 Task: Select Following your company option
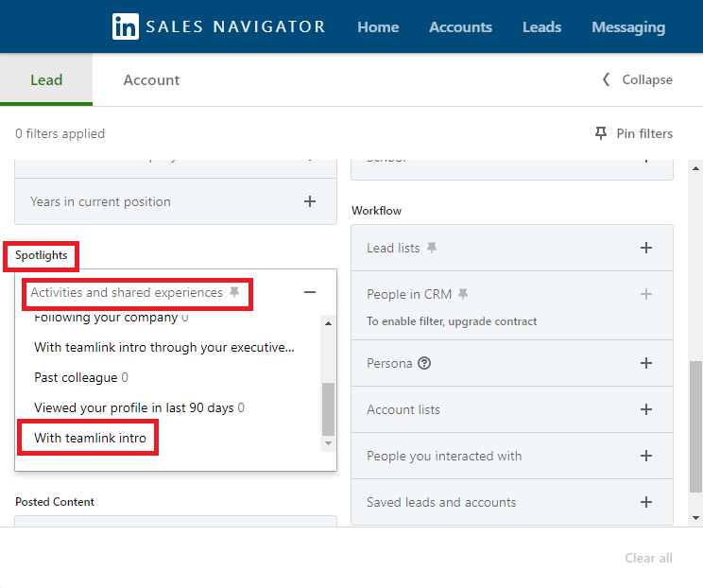point(111,318)
